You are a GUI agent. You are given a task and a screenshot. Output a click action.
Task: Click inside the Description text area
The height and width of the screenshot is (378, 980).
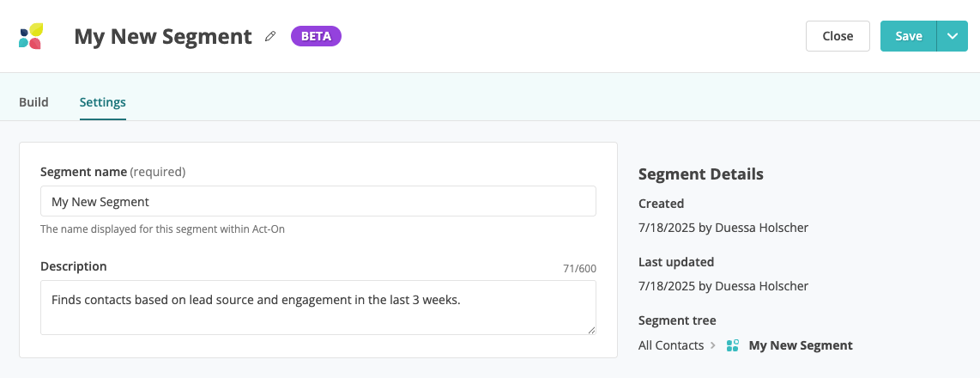click(x=318, y=308)
